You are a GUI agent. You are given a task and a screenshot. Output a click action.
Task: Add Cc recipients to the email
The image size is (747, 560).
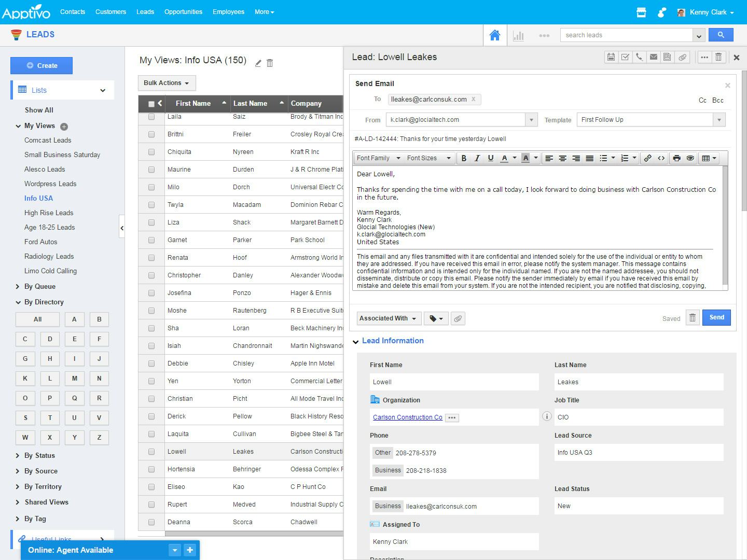702,101
